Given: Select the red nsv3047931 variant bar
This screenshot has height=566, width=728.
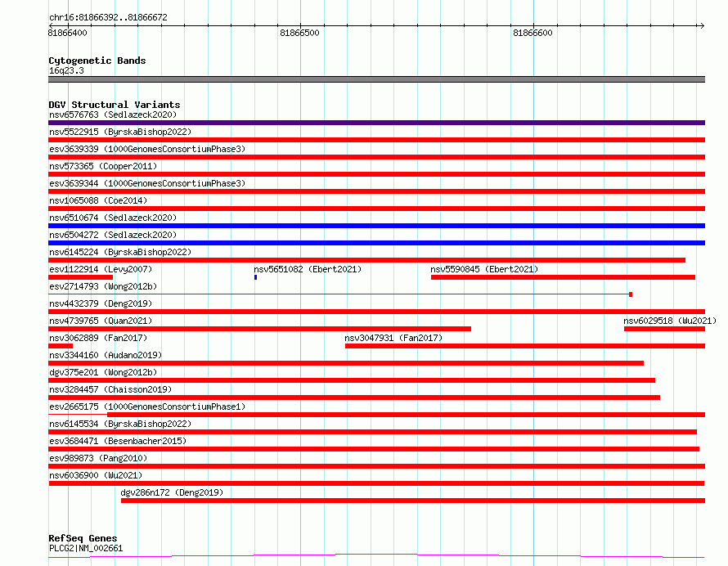Looking at the screenshot, I should coord(525,346).
